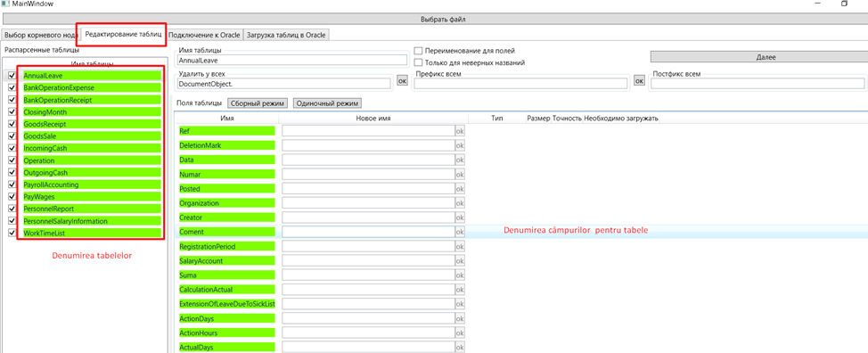
Task: Click new name field for RegistrationPeriod
Action: [x=368, y=246]
